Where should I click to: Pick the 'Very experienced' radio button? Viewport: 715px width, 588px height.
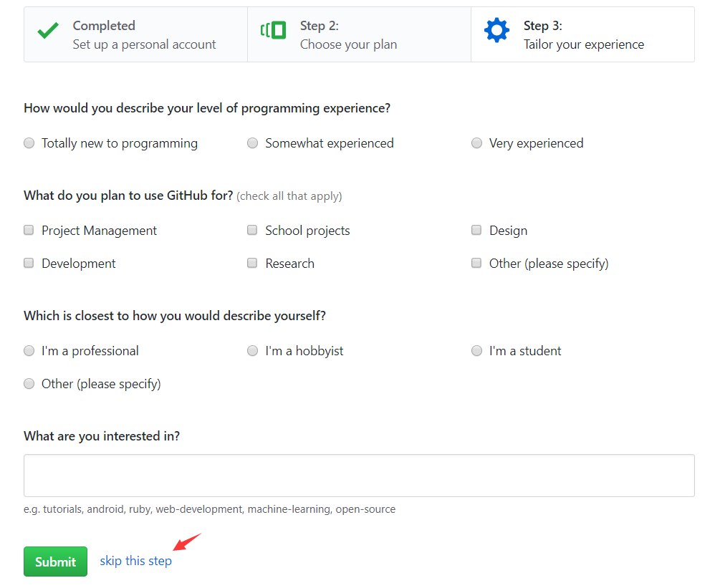click(x=476, y=143)
